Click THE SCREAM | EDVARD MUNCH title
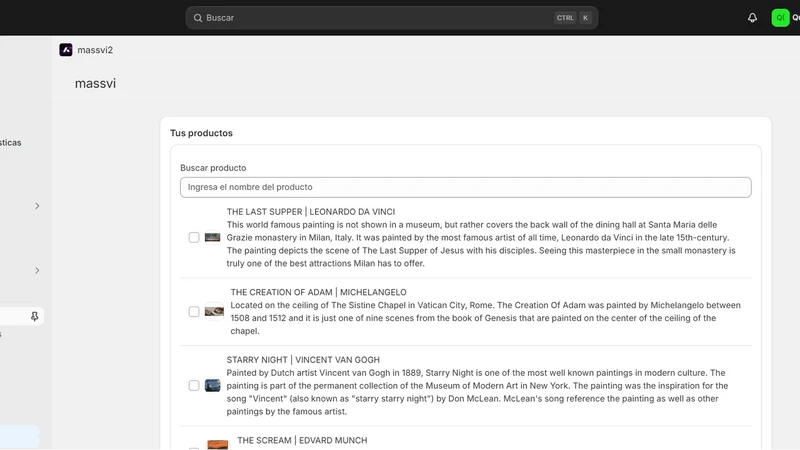Viewport: 800px width, 450px height. (302, 440)
